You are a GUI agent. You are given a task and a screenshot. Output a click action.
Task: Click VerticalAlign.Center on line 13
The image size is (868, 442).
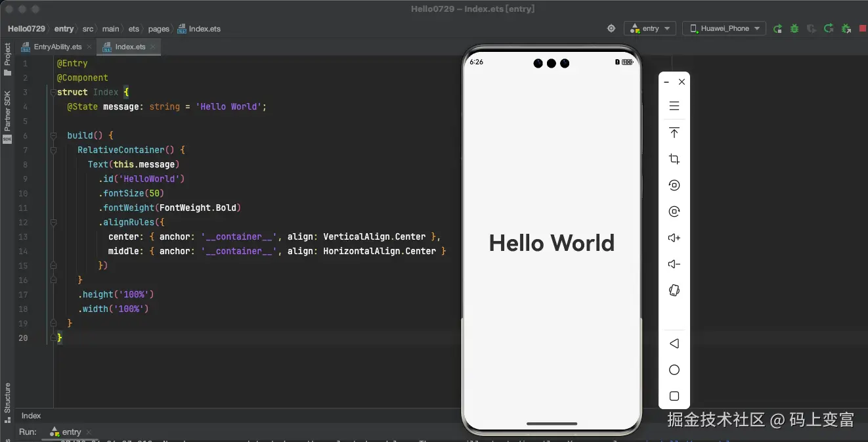(x=374, y=237)
